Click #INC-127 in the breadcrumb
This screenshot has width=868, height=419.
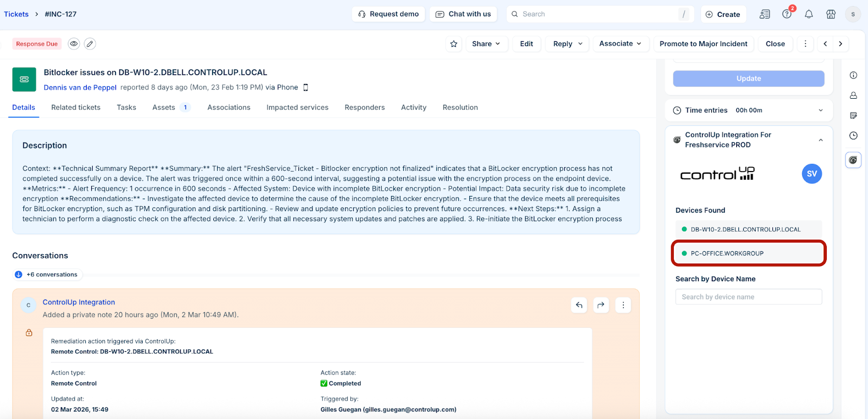pos(61,14)
